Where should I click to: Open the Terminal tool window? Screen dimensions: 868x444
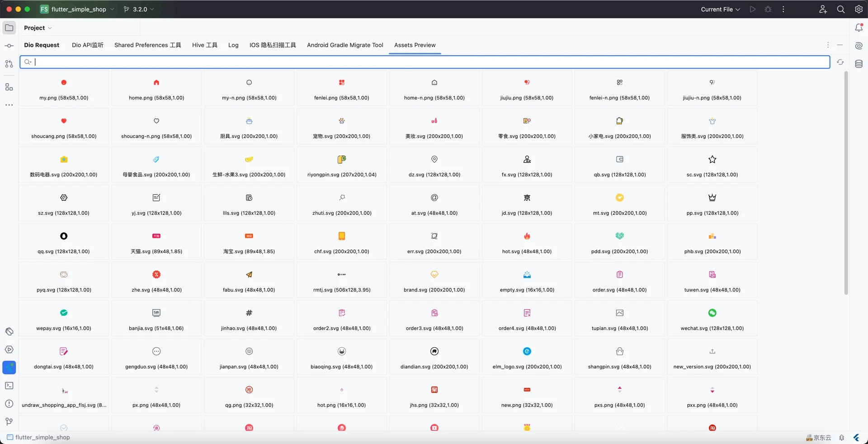(9, 386)
